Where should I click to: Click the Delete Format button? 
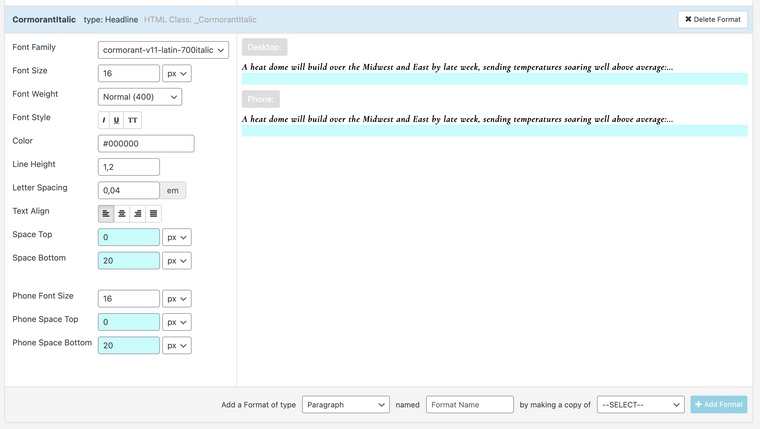click(712, 19)
